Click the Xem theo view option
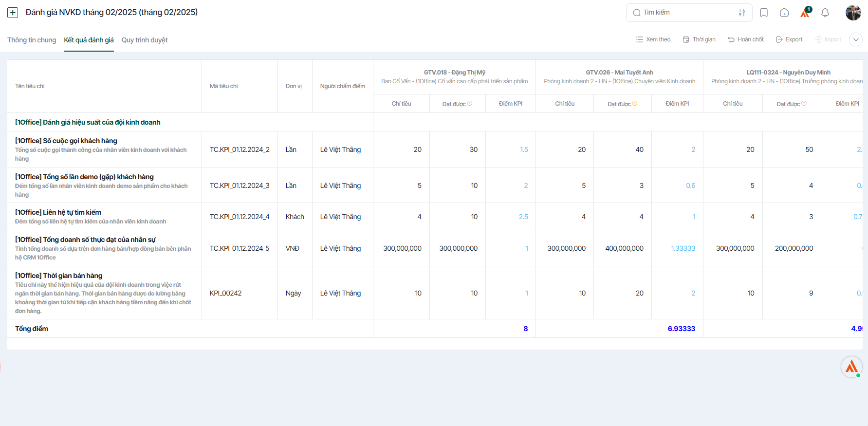Viewport: 868px width, 426px height. 653,39
